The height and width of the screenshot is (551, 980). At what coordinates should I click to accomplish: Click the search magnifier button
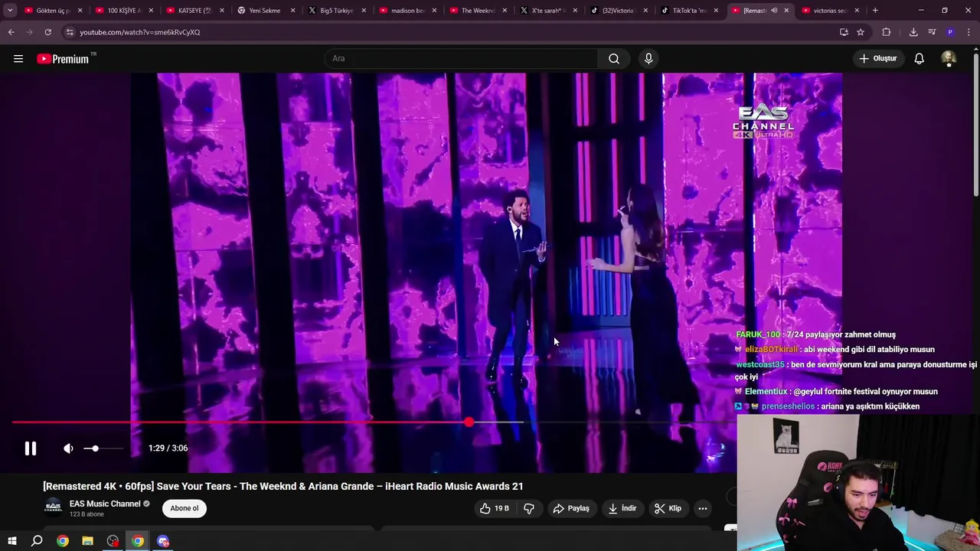tap(614, 58)
